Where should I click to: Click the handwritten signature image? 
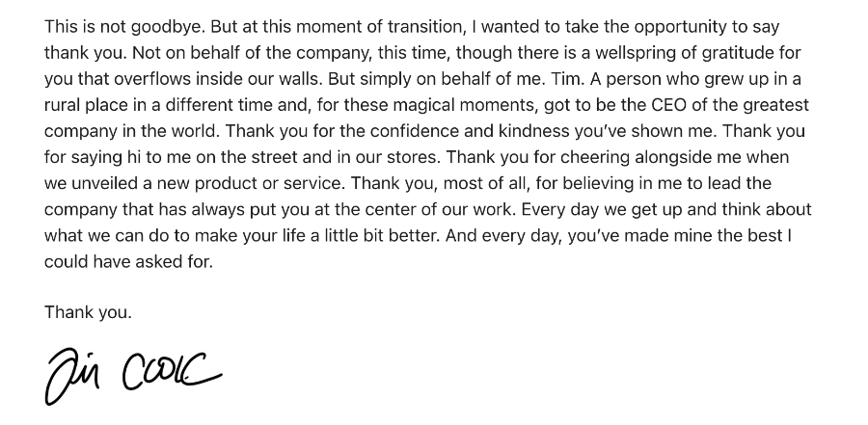(x=132, y=372)
